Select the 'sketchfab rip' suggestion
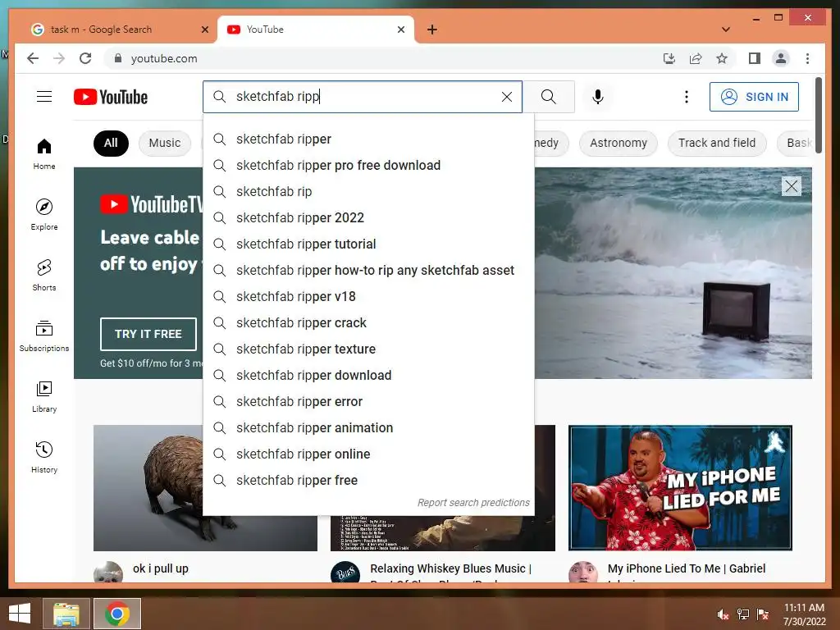840x630 pixels. coord(368,192)
